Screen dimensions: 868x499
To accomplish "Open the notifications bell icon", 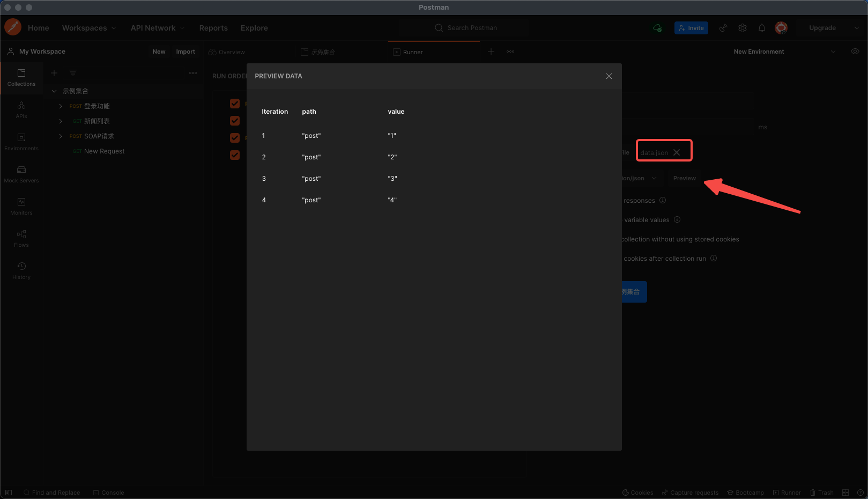I will pos(762,28).
